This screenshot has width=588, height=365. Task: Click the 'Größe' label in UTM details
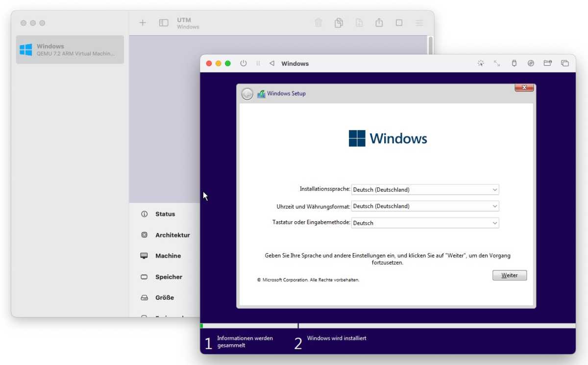coord(165,298)
